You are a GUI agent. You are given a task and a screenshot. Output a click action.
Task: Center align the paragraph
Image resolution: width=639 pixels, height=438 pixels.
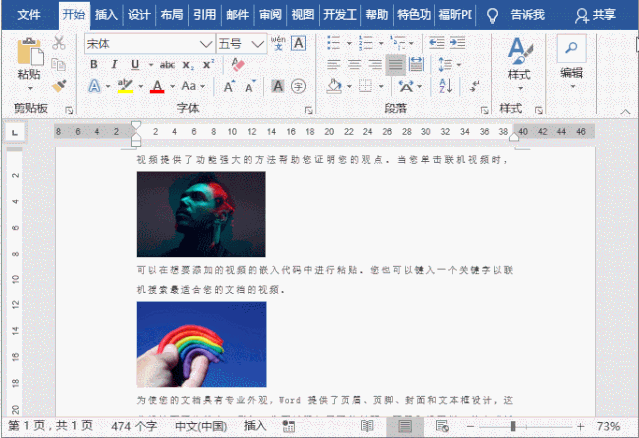[355, 64]
